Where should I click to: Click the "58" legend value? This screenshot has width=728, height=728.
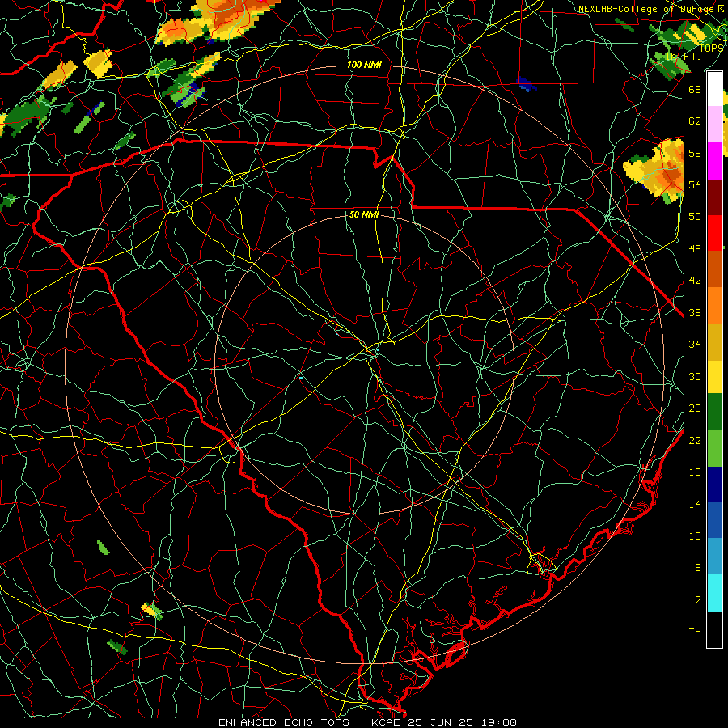[x=695, y=153]
